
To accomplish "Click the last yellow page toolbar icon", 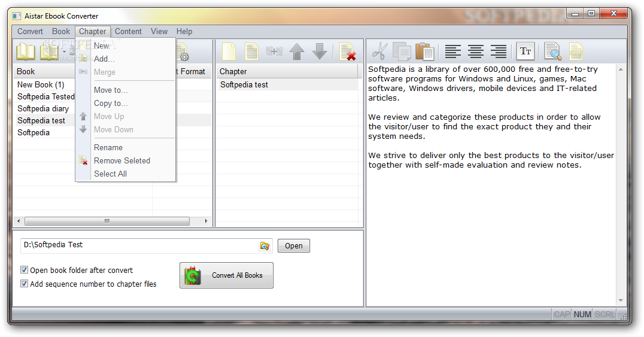I will click(x=576, y=51).
